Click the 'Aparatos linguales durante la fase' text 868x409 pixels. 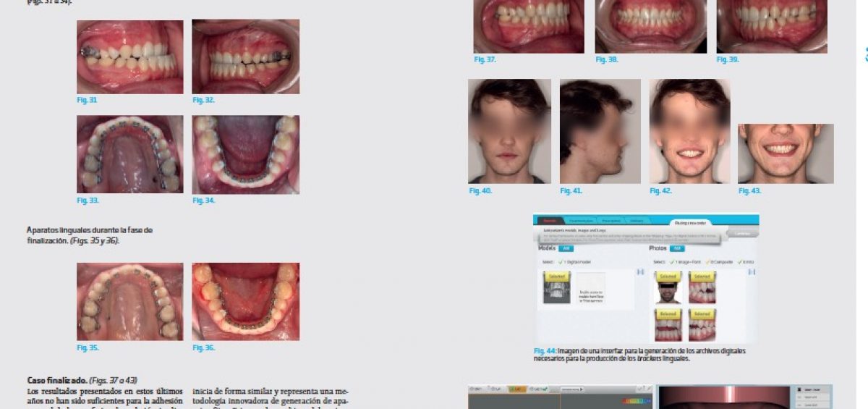click(x=90, y=230)
